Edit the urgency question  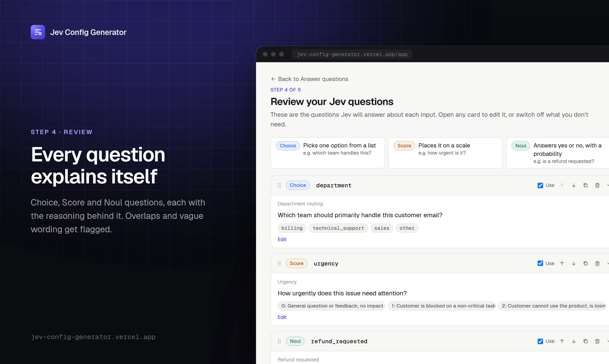tap(282, 317)
